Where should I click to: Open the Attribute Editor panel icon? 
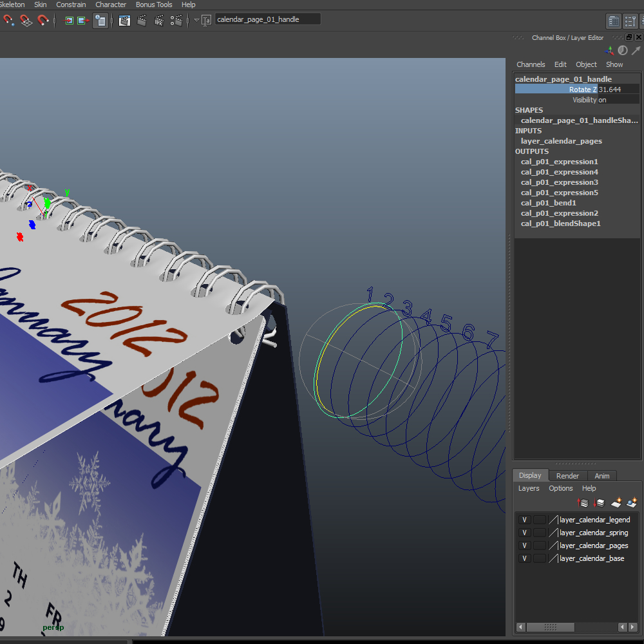pyautogui.click(x=613, y=21)
